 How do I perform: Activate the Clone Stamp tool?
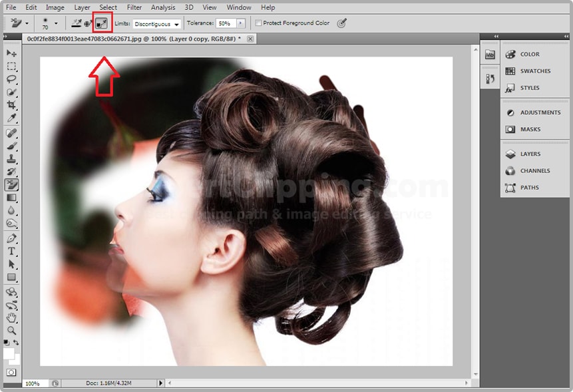(x=11, y=158)
